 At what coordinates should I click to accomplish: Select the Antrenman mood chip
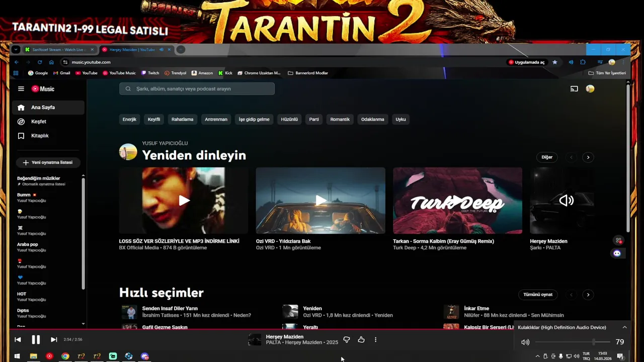[x=216, y=119]
